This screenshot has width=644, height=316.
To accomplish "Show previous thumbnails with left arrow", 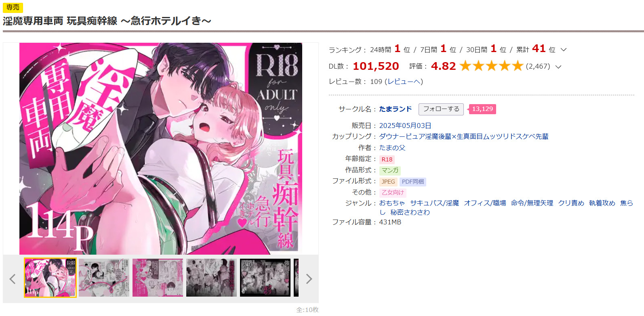I will point(13,279).
